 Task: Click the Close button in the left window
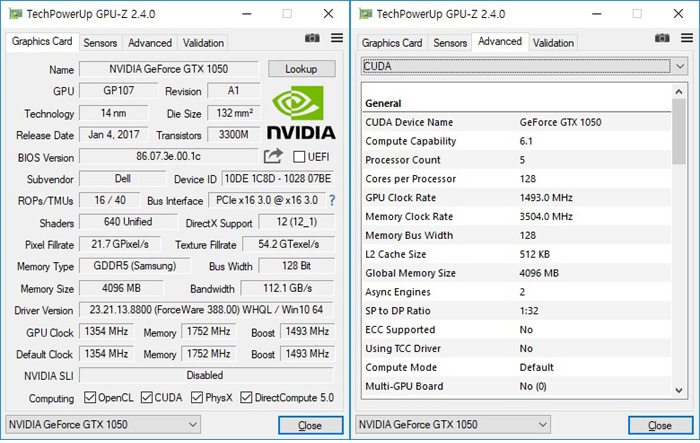pyautogui.click(x=310, y=425)
